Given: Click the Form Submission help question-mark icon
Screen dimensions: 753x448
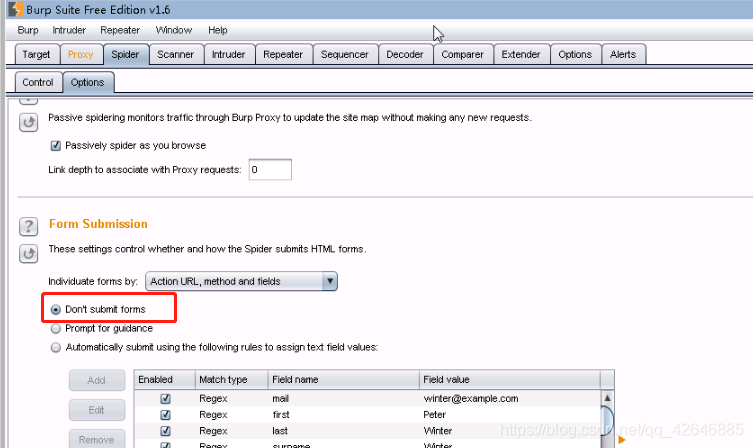Looking at the screenshot, I should tap(30, 226).
